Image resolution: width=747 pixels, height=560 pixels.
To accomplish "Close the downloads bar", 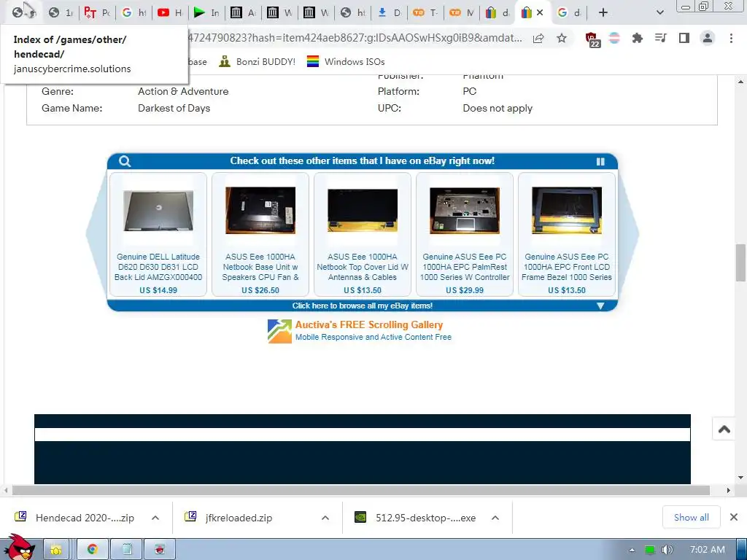I will tap(734, 517).
